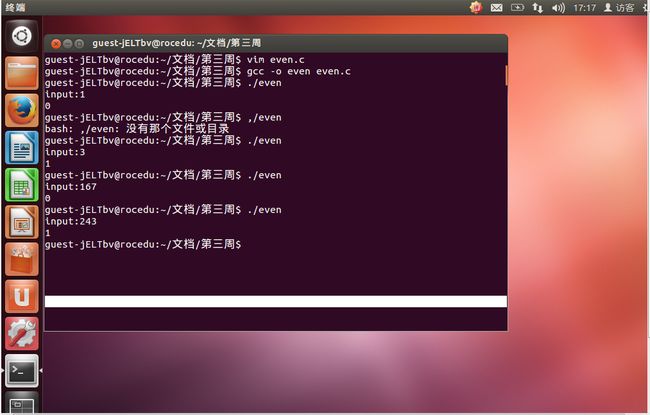
Task: Open the clock showing 17:17
Action: pos(585,7)
